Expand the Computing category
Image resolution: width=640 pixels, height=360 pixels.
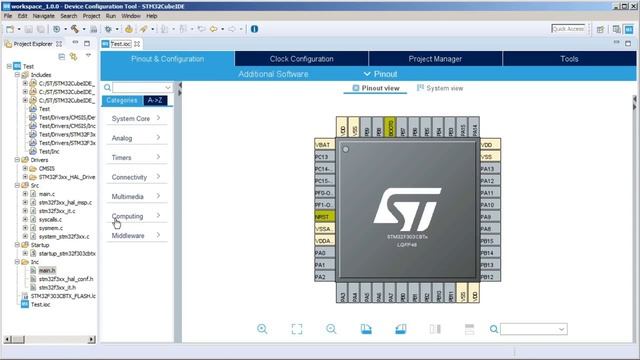tap(136, 216)
